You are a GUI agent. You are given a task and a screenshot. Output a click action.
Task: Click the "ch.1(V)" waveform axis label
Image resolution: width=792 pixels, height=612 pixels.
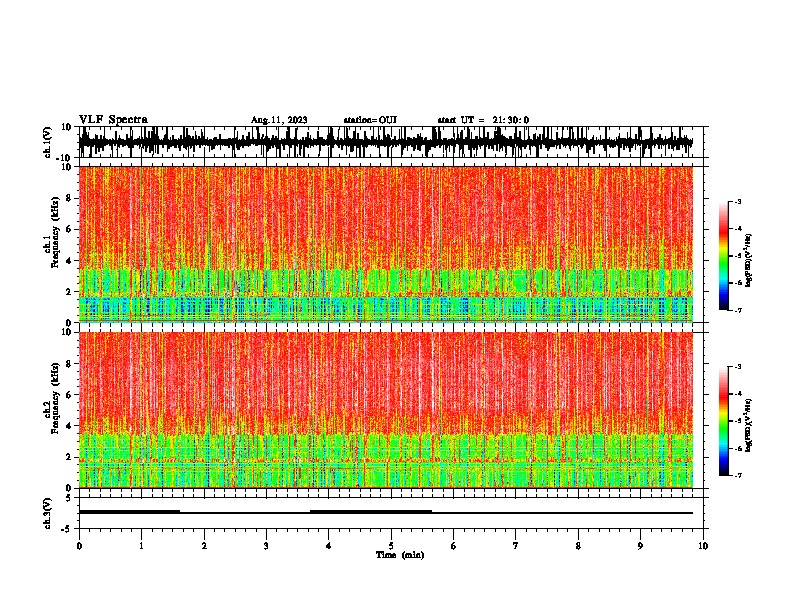point(48,142)
